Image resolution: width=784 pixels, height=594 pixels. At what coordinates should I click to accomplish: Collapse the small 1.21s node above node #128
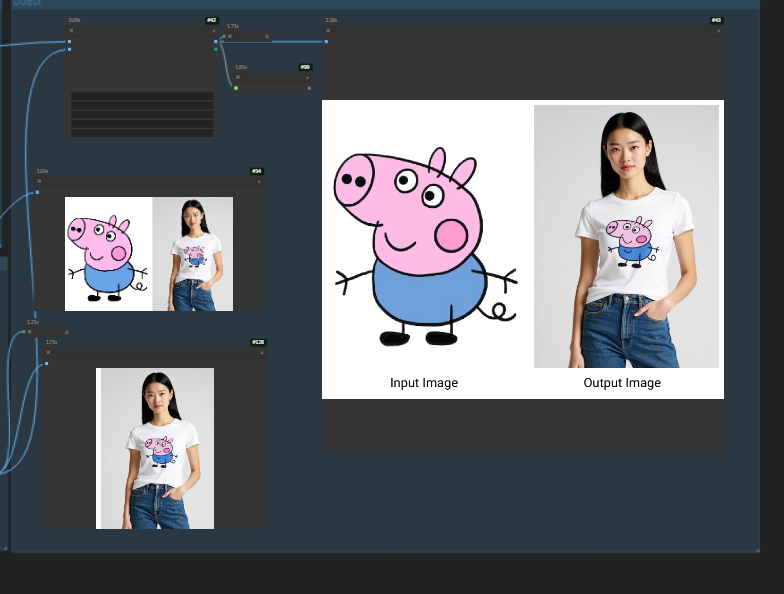click(30, 332)
